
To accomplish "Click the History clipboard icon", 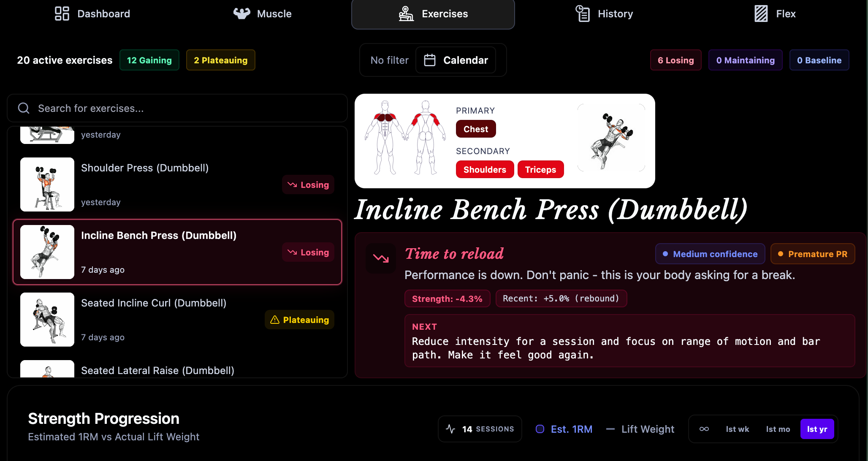I will pyautogui.click(x=583, y=14).
